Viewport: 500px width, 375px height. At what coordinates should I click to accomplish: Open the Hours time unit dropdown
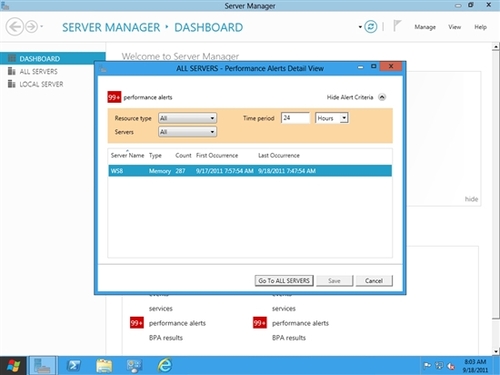coord(332,118)
